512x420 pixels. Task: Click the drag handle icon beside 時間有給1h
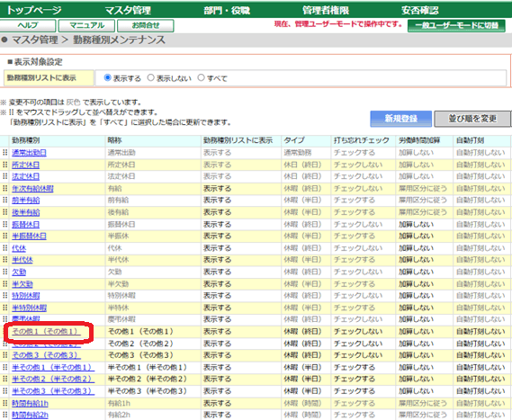pos(4,403)
